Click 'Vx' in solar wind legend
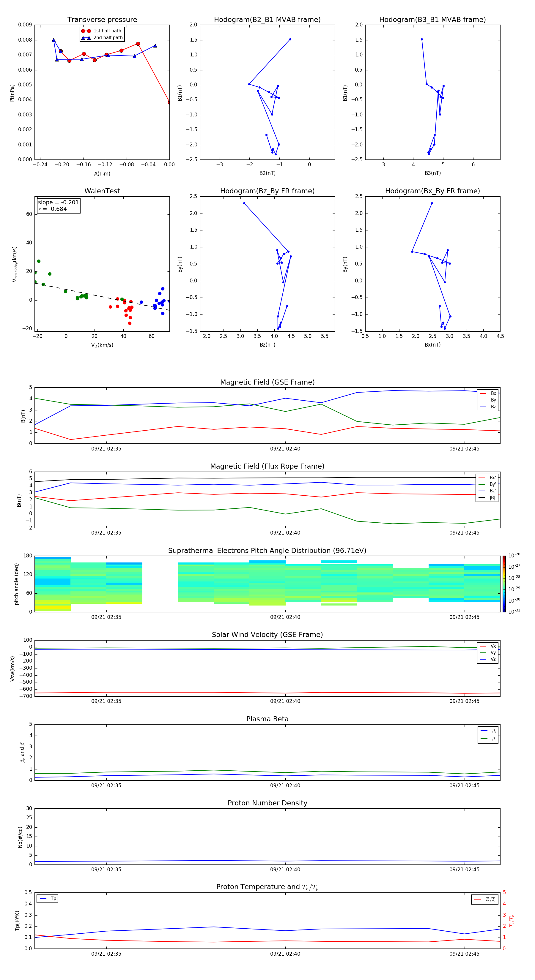 (x=488, y=646)
